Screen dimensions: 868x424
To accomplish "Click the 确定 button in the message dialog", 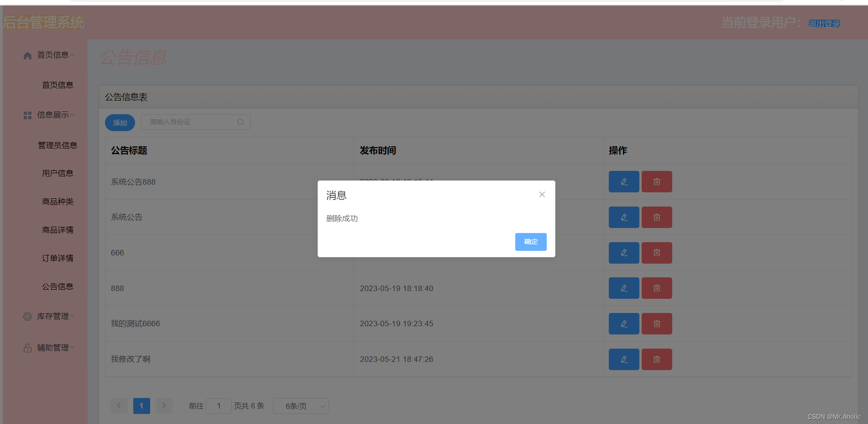I will point(531,242).
